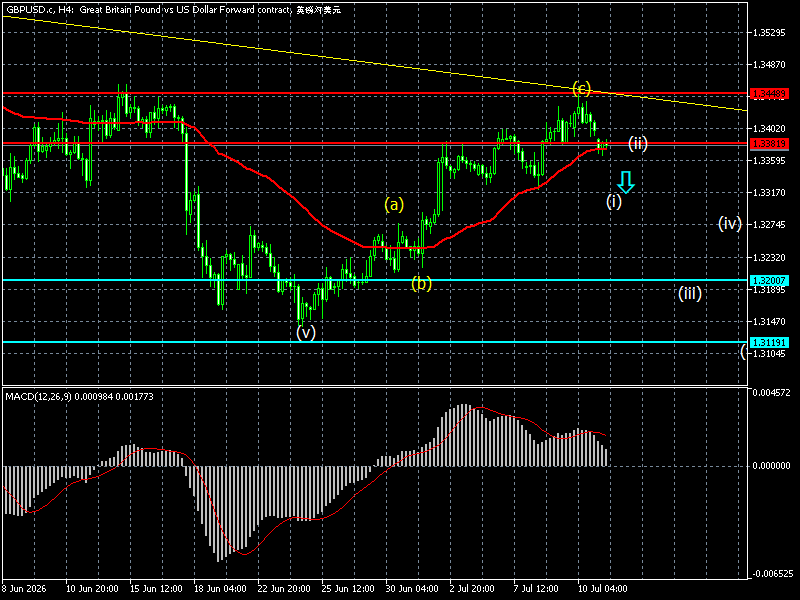The height and width of the screenshot is (600, 800).
Task: Click the 30 Jun 04:00 time label
Action: [412, 589]
